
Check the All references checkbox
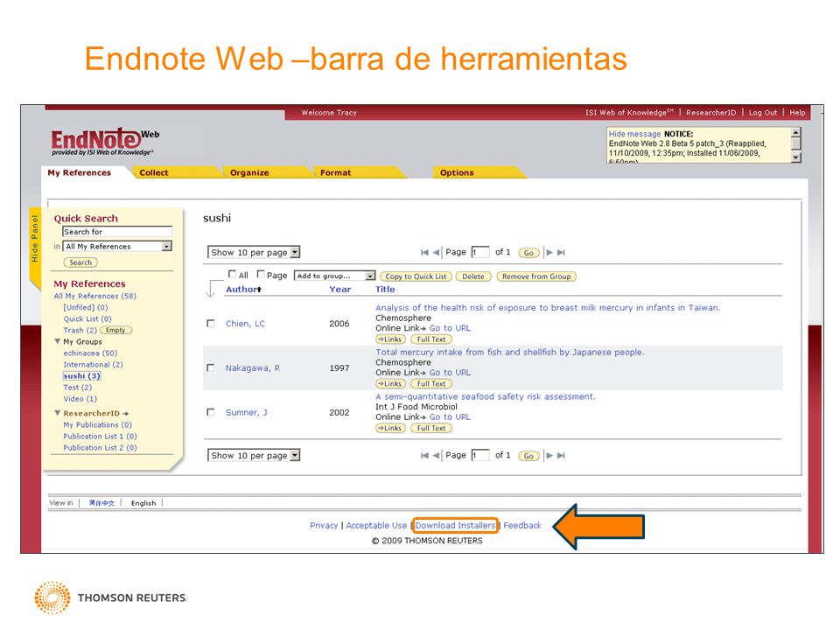(232, 274)
